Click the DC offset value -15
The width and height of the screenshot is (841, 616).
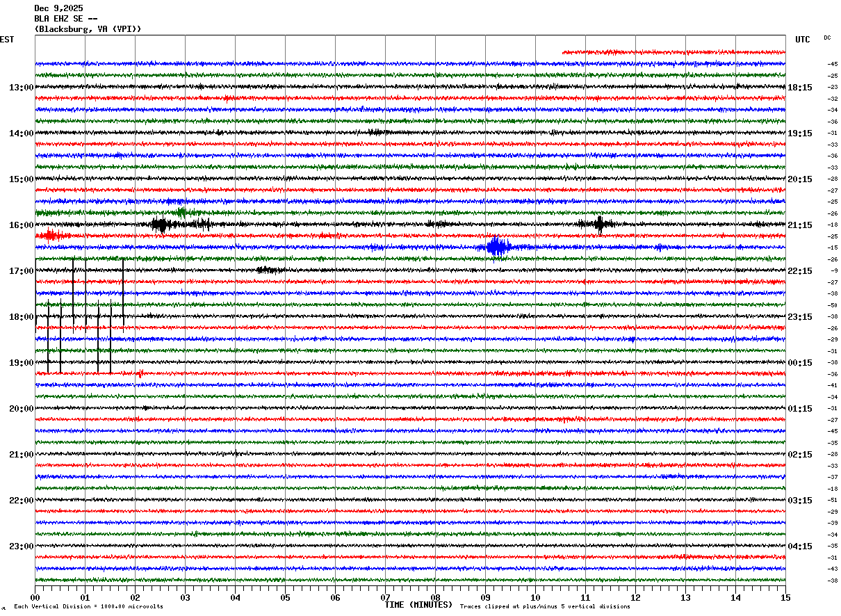(833, 248)
